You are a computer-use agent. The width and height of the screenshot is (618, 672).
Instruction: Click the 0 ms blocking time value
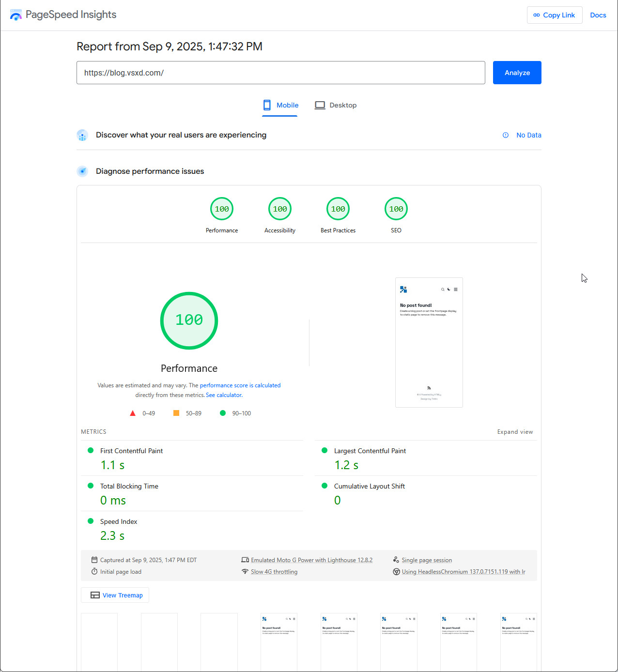click(113, 501)
